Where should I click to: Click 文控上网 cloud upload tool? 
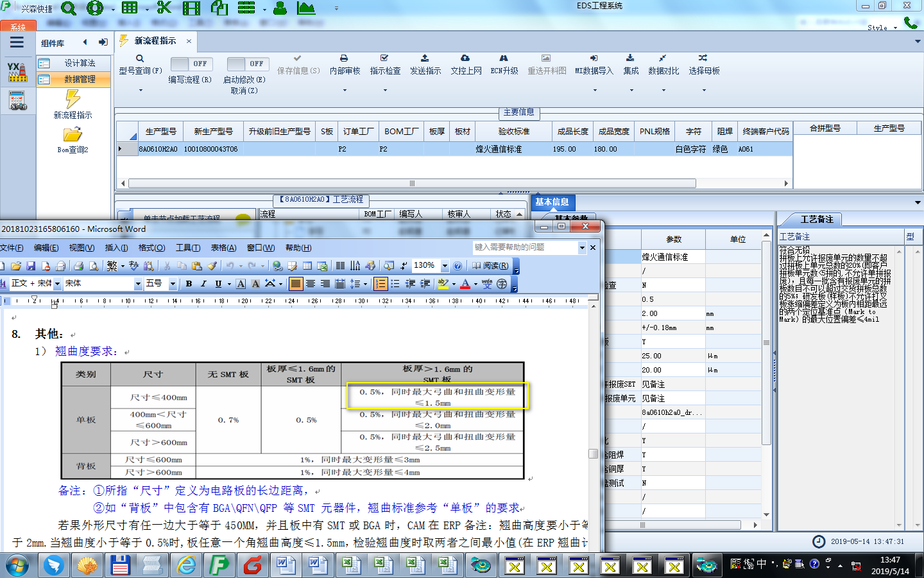tap(466, 65)
